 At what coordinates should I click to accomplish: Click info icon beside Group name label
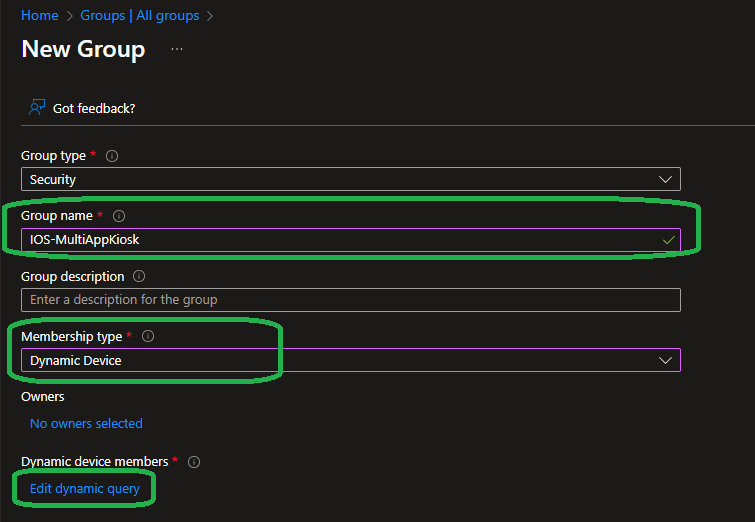point(119,216)
